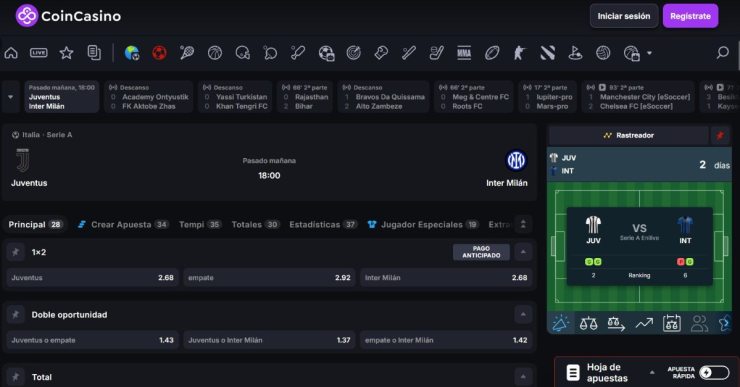Collapse the 1x2 market section
Image resolution: width=740 pixels, height=387 pixels.
pos(523,252)
